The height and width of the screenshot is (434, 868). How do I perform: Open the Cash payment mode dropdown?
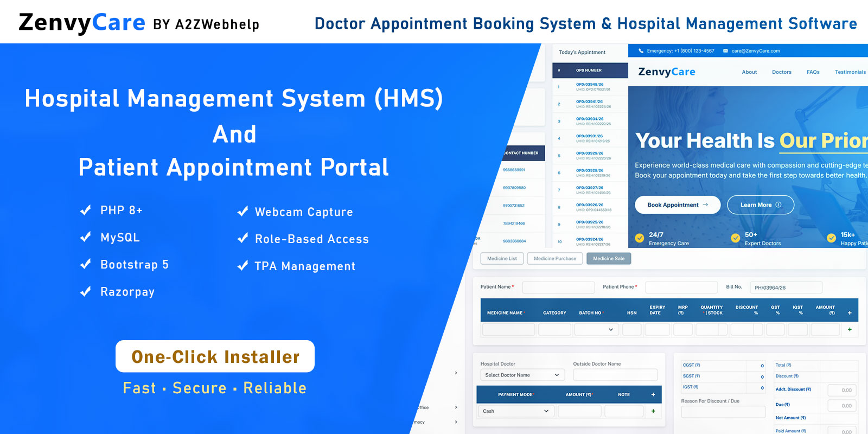[516, 411]
